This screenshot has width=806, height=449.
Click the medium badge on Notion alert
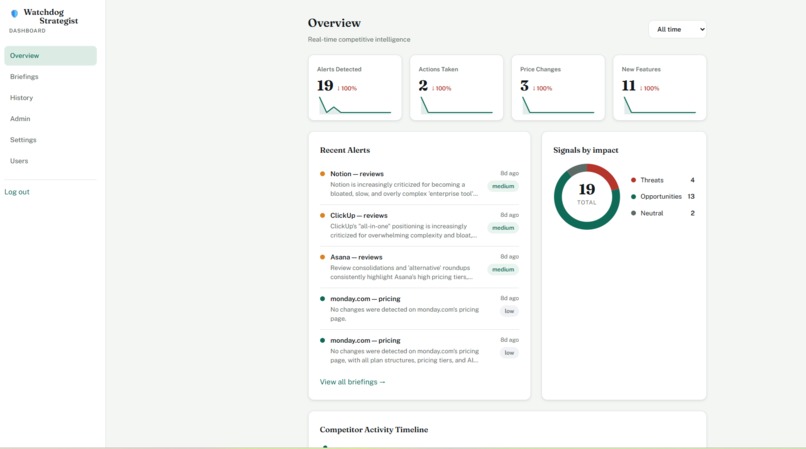503,186
